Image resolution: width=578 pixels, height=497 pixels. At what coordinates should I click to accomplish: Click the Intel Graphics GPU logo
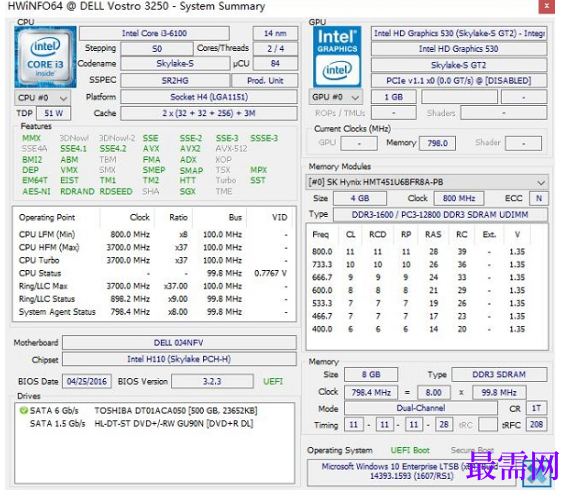coord(337,57)
